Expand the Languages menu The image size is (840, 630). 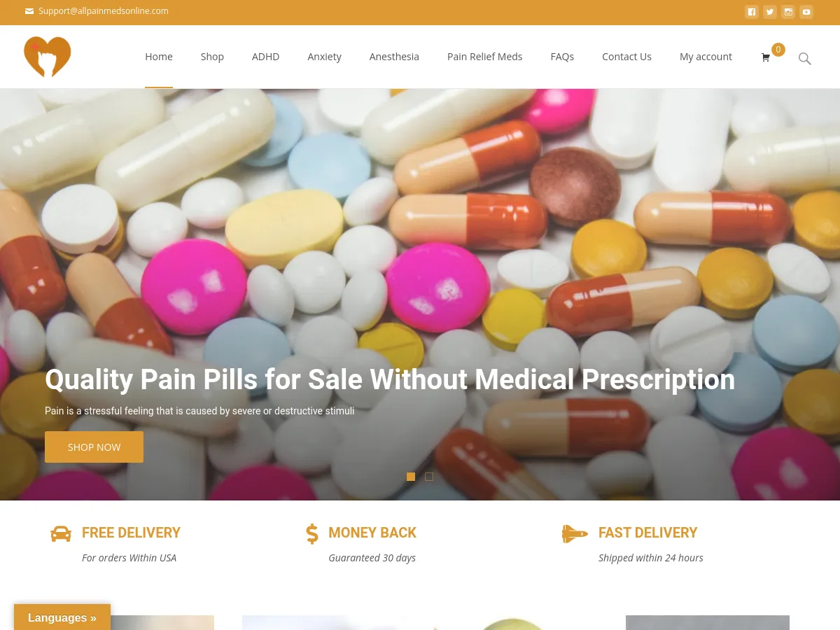62,617
